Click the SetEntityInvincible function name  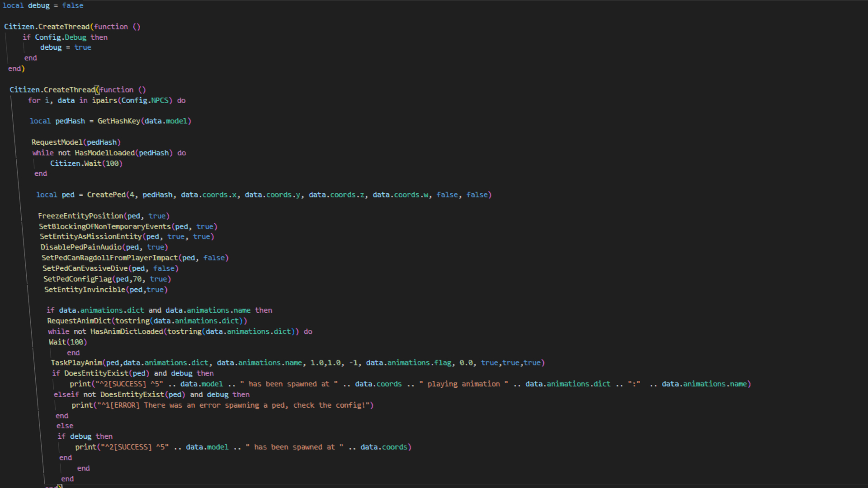(x=85, y=290)
